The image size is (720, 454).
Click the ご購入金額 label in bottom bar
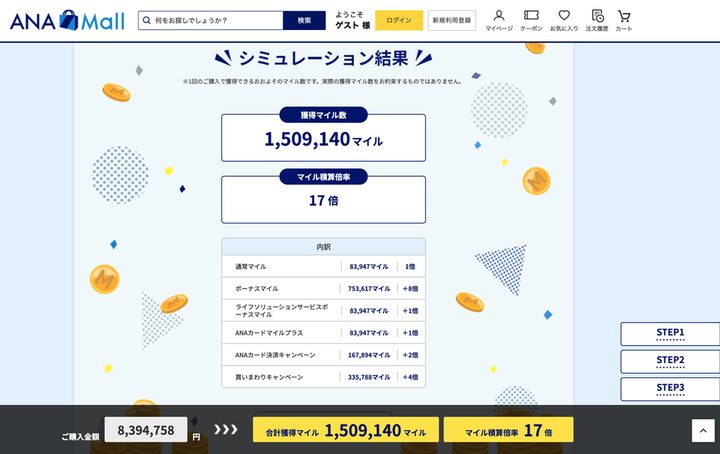(x=80, y=437)
